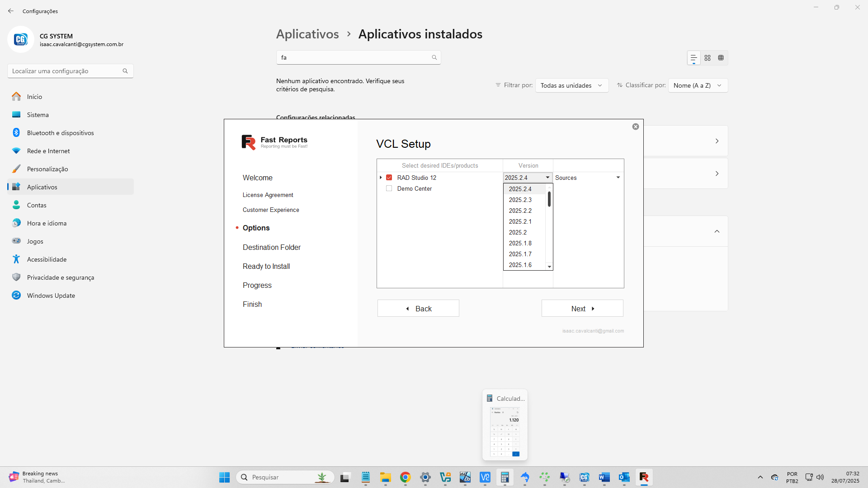Open Todas as unidades filter dropdown
The image size is (868, 488).
click(x=572, y=85)
